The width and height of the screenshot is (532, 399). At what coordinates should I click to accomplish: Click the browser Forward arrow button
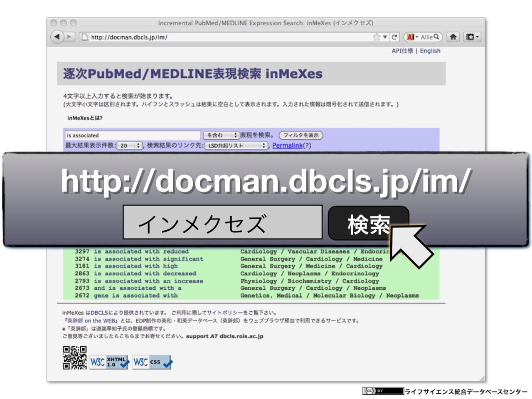[69, 37]
